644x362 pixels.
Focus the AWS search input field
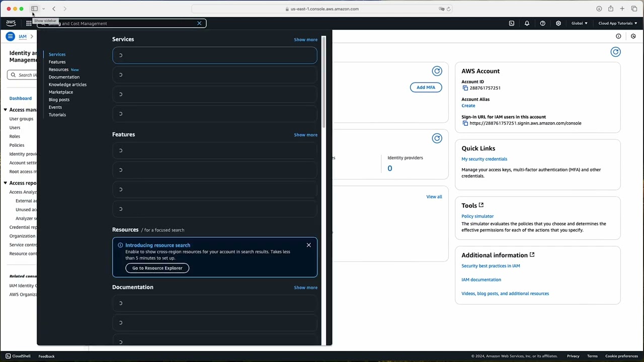[122, 23]
